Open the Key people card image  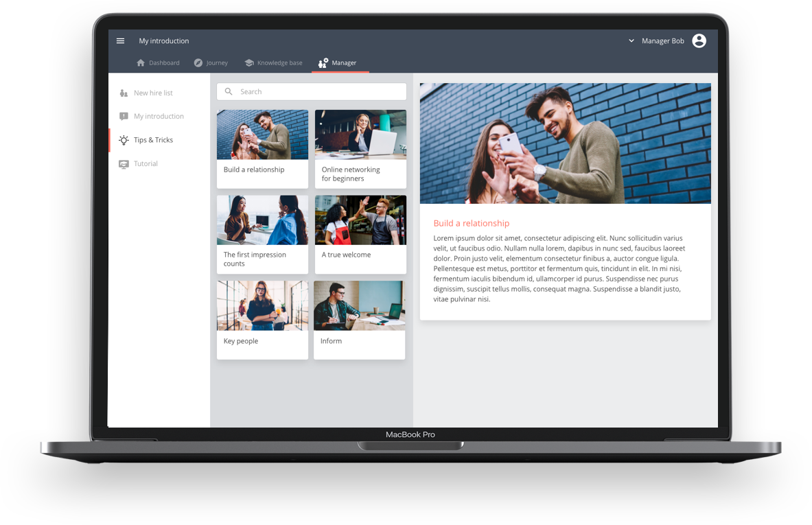(x=263, y=305)
